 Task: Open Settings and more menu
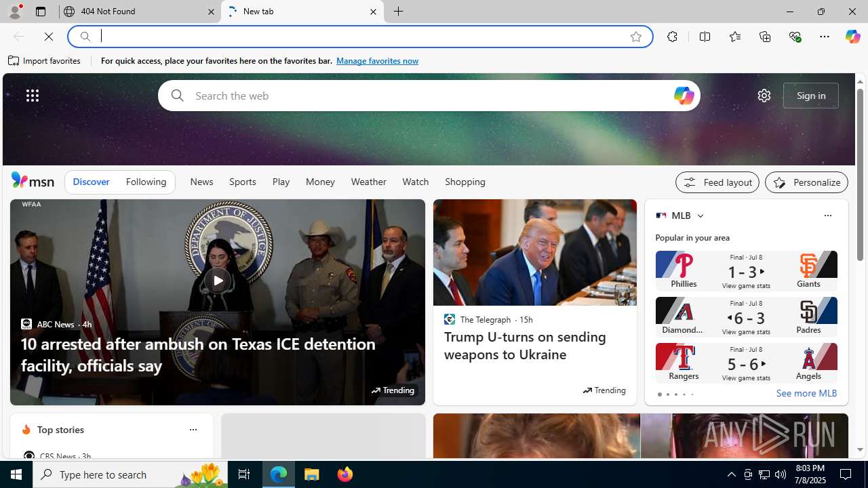[825, 37]
